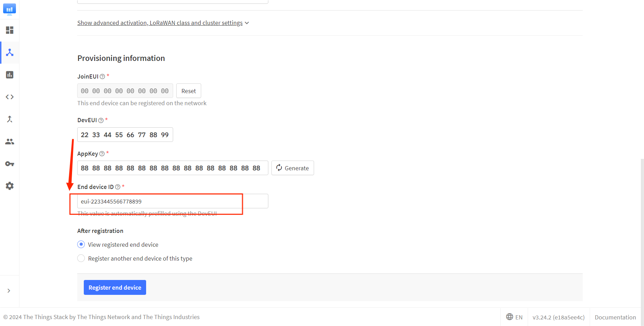Select View registered end device option

(x=81, y=245)
